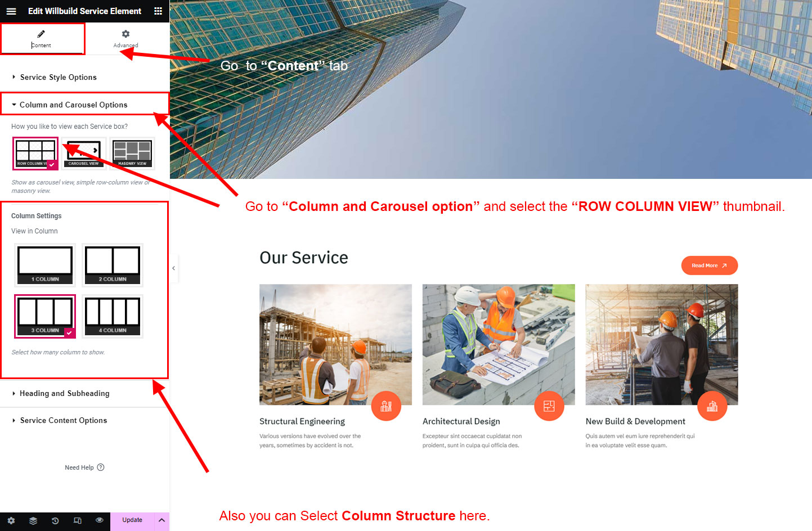This screenshot has height=531, width=812.
Task: Switch to the Advanced tab
Action: click(x=125, y=39)
